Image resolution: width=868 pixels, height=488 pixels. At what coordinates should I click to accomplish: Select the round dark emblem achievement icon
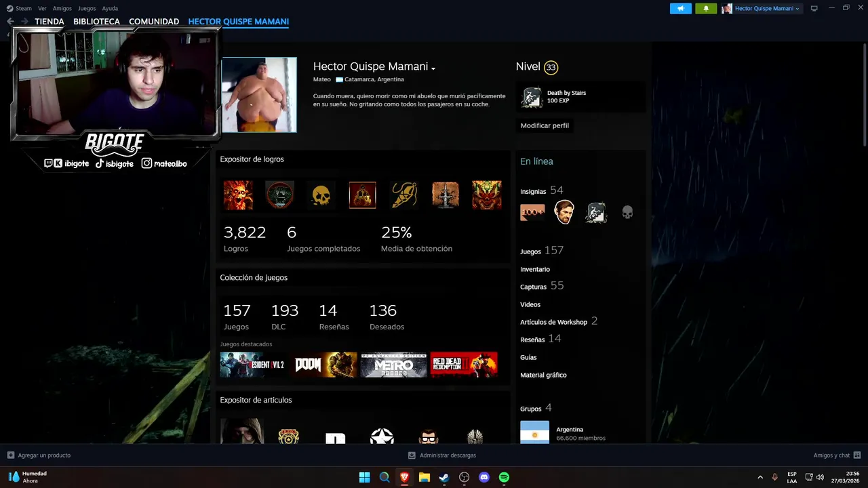tap(279, 195)
